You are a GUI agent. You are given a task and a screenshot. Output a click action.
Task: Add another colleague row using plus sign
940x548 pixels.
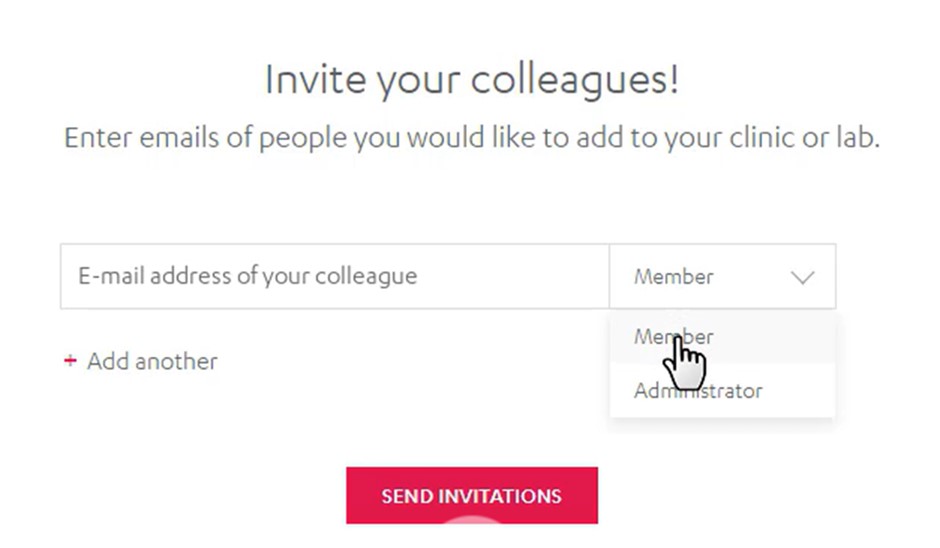click(x=70, y=362)
